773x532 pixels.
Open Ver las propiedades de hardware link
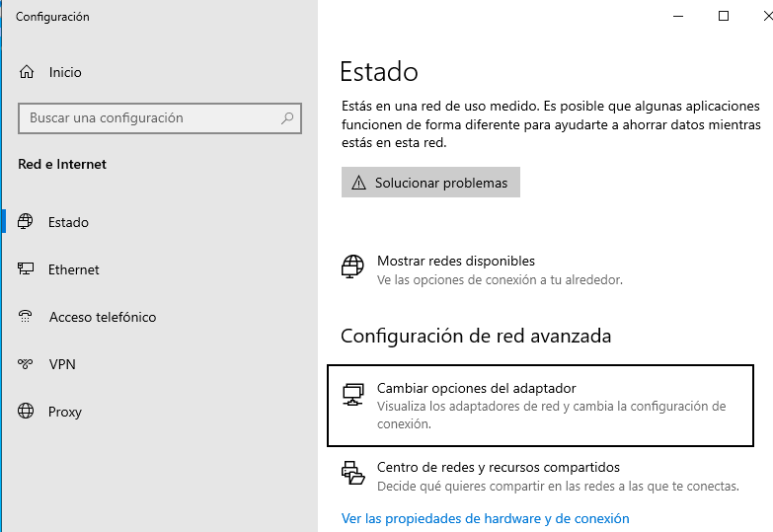point(485,519)
